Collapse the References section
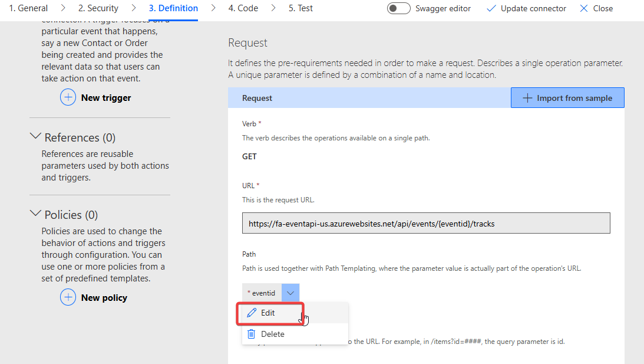Image resolution: width=644 pixels, height=364 pixels. click(35, 137)
